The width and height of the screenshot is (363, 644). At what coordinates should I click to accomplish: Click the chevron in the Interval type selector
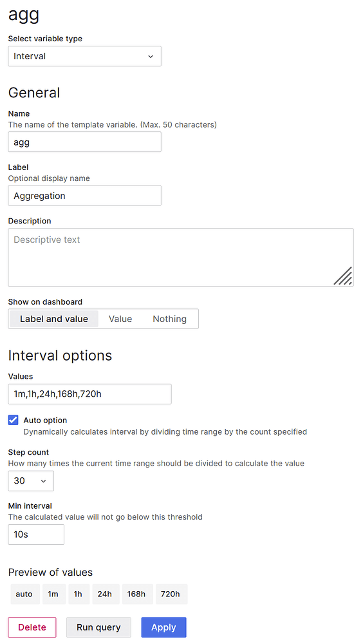(x=151, y=56)
